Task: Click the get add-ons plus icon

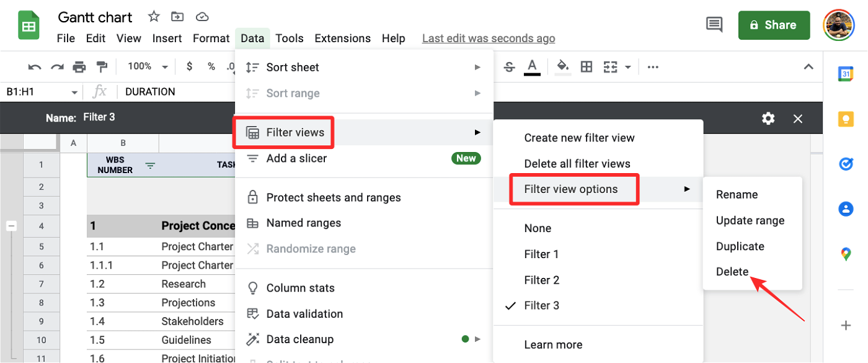Action: [x=846, y=325]
